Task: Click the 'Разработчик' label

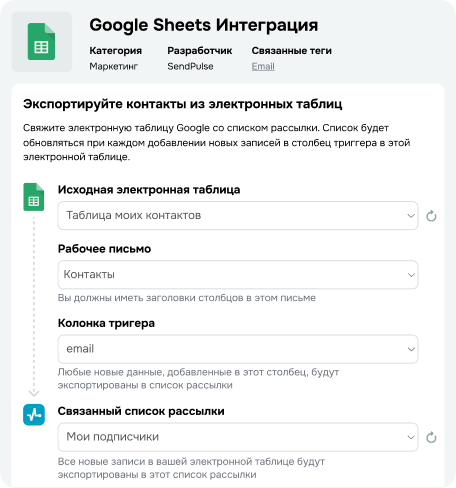Action: [x=200, y=51]
